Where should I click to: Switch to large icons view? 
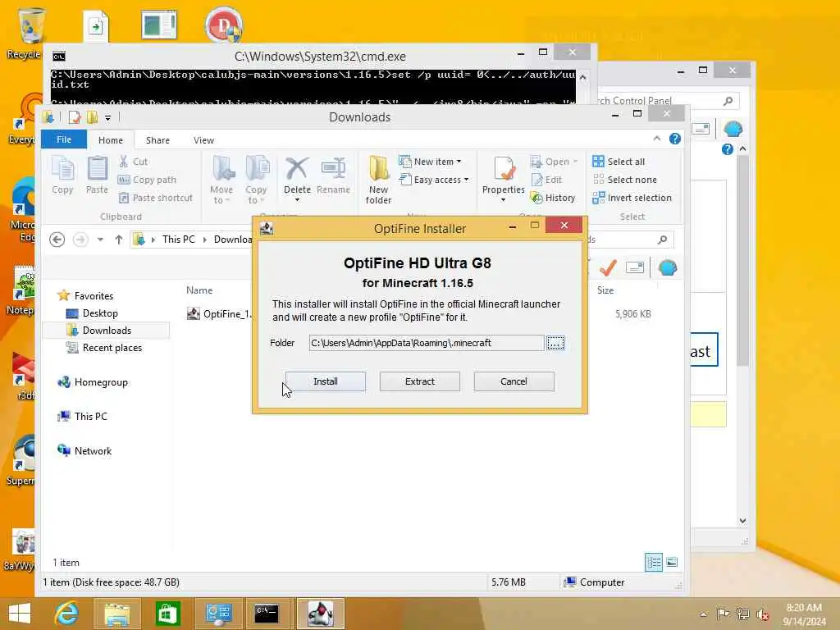(672, 562)
